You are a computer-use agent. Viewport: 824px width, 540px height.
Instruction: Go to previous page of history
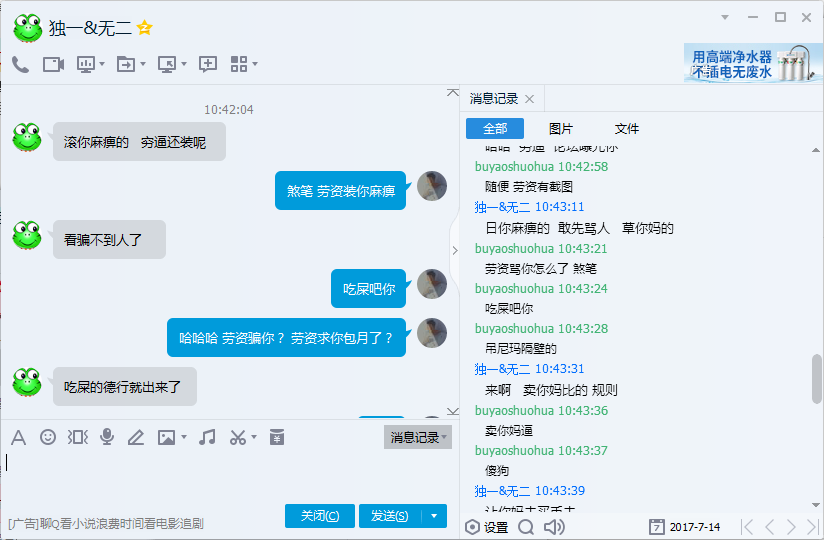pyautogui.click(x=769, y=526)
